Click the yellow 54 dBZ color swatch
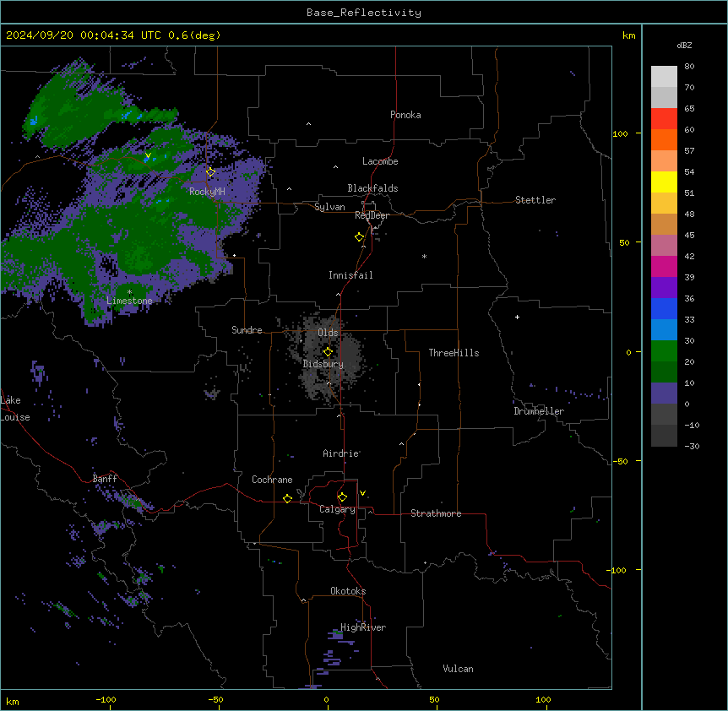 664,182
